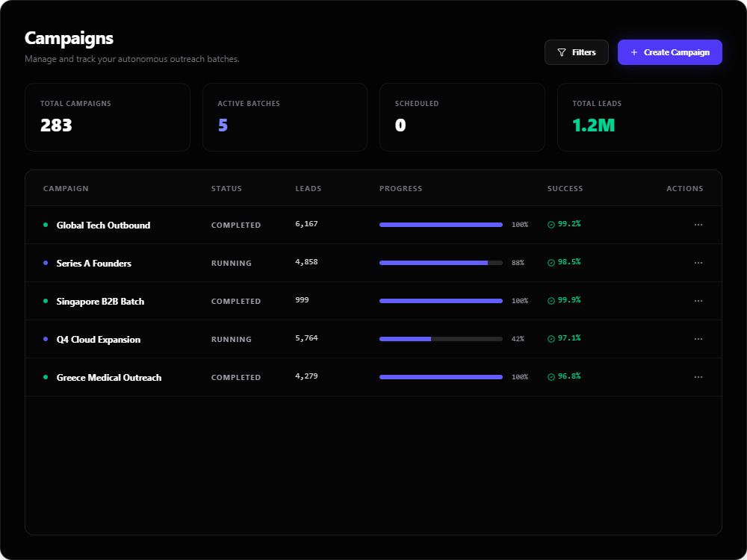Click COMPLETED status of Greece Medical Outreach

[236, 378]
